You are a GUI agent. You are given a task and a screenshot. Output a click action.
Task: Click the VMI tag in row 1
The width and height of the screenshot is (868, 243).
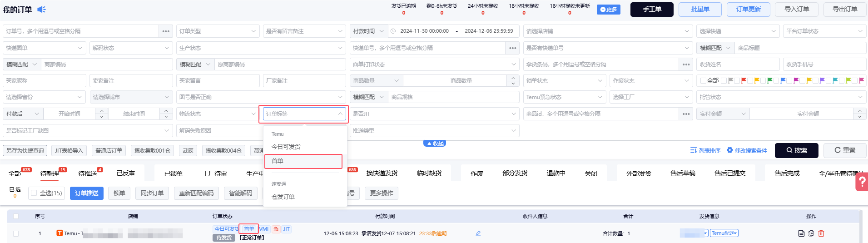(264, 229)
